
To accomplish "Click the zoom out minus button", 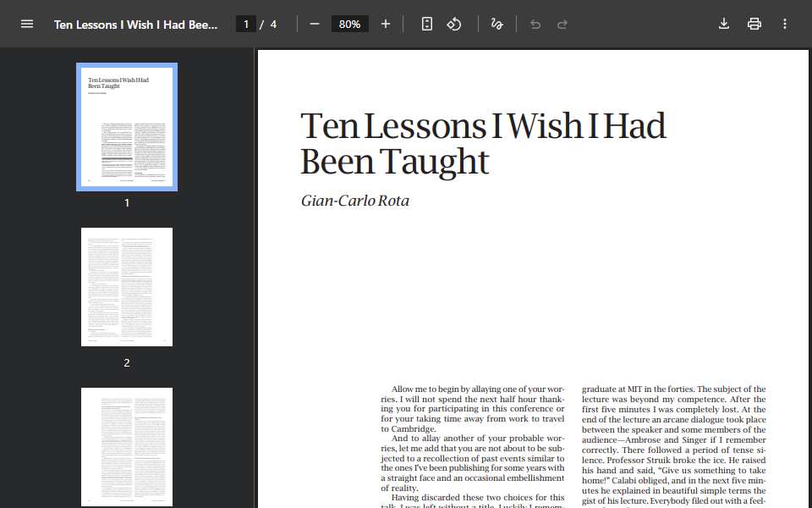I will tap(315, 24).
